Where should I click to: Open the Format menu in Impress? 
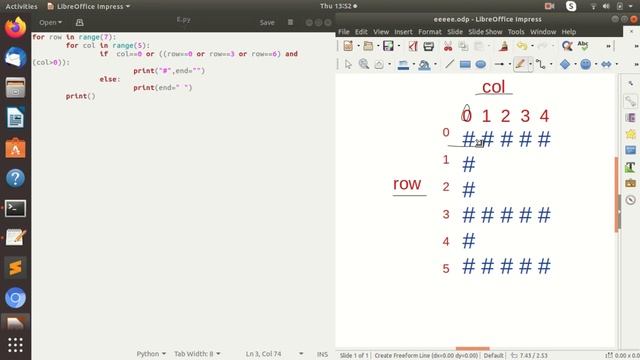click(x=430, y=32)
